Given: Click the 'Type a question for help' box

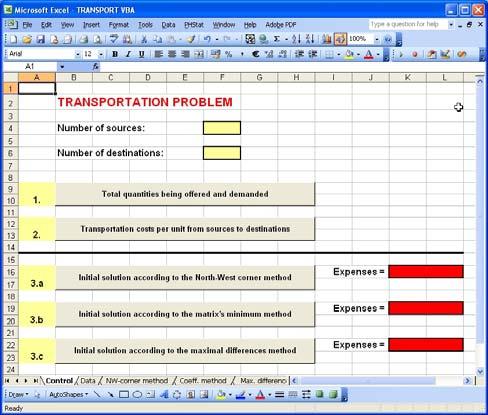Looking at the screenshot, I should coord(408,24).
